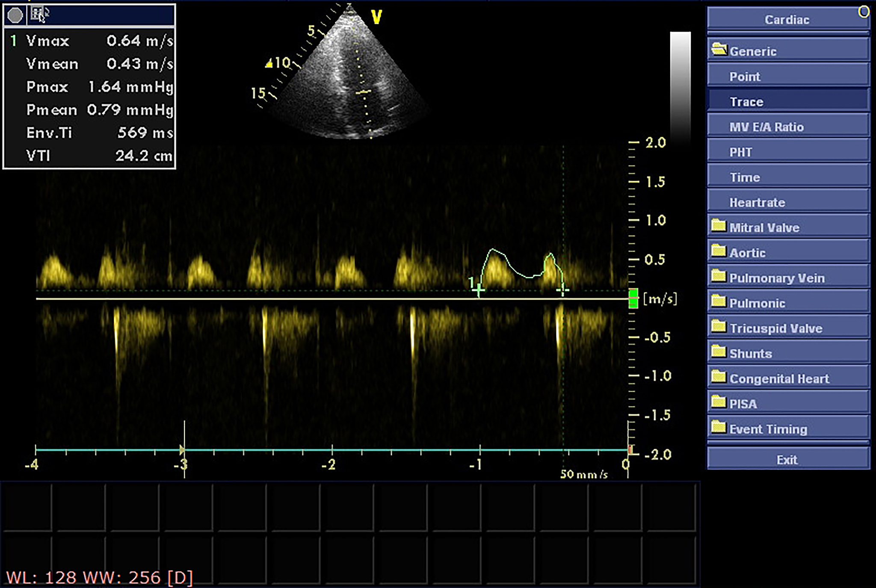The width and height of the screenshot is (876, 588).
Task: Click the green baseline marker on velocity scale
Action: click(633, 298)
